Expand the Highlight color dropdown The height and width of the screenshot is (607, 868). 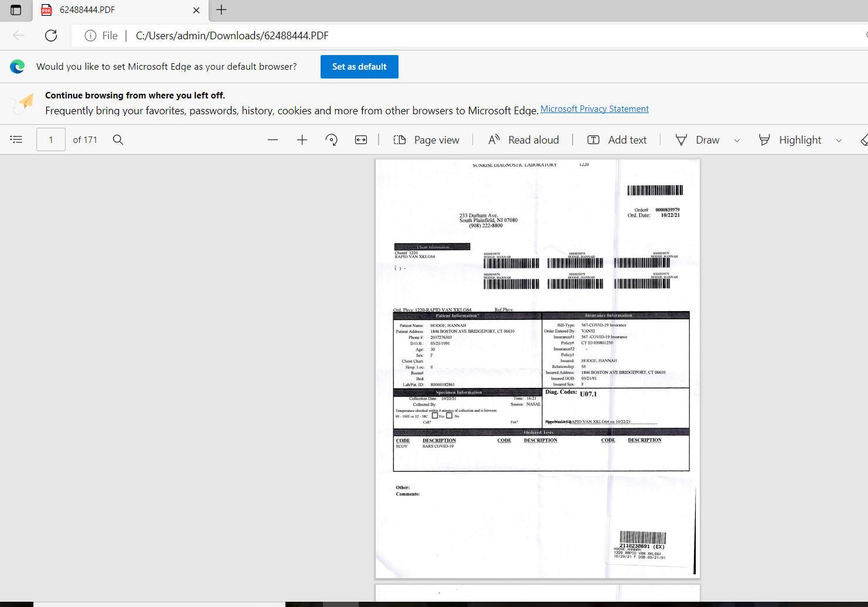click(839, 140)
